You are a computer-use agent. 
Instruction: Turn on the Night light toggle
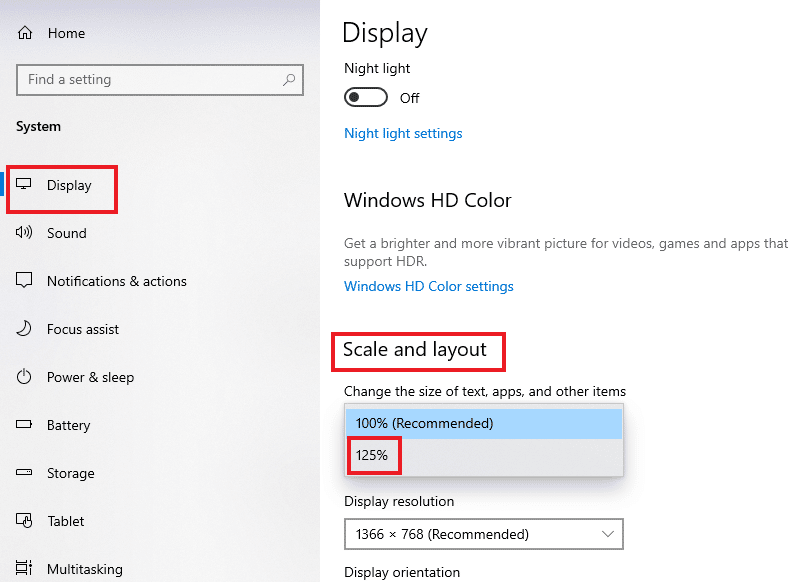[x=366, y=98]
